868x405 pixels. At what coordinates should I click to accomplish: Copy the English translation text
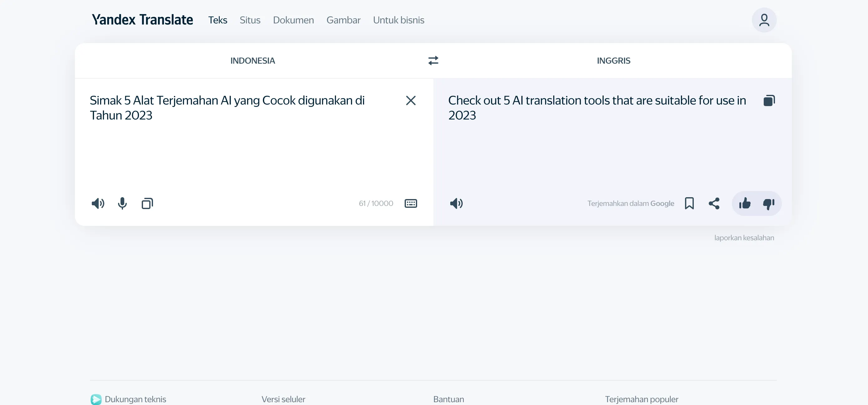coord(769,100)
